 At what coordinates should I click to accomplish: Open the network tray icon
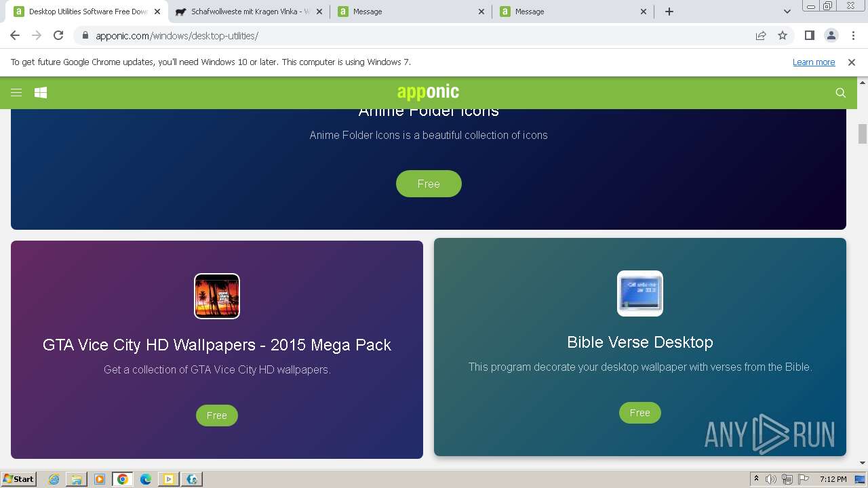(x=787, y=479)
